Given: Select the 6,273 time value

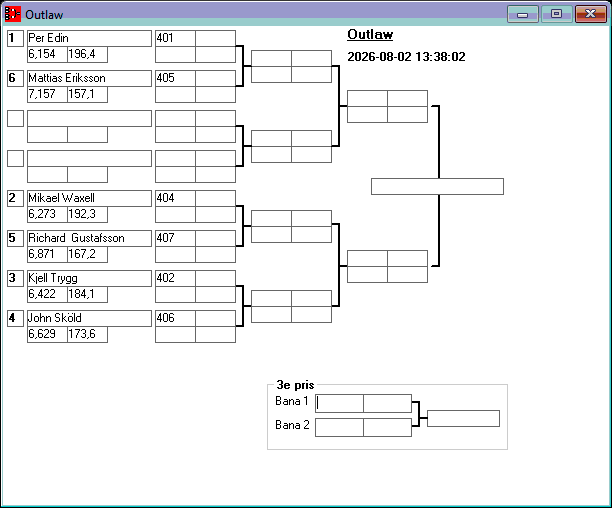Looking at the screenshot, I should 47,214.
